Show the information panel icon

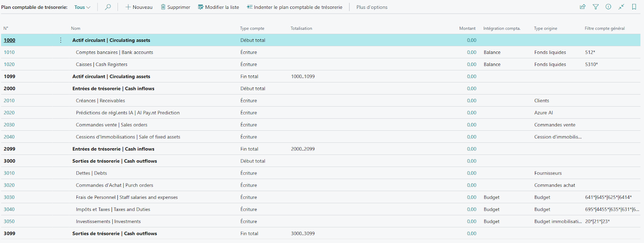click(x=608, y=7)
